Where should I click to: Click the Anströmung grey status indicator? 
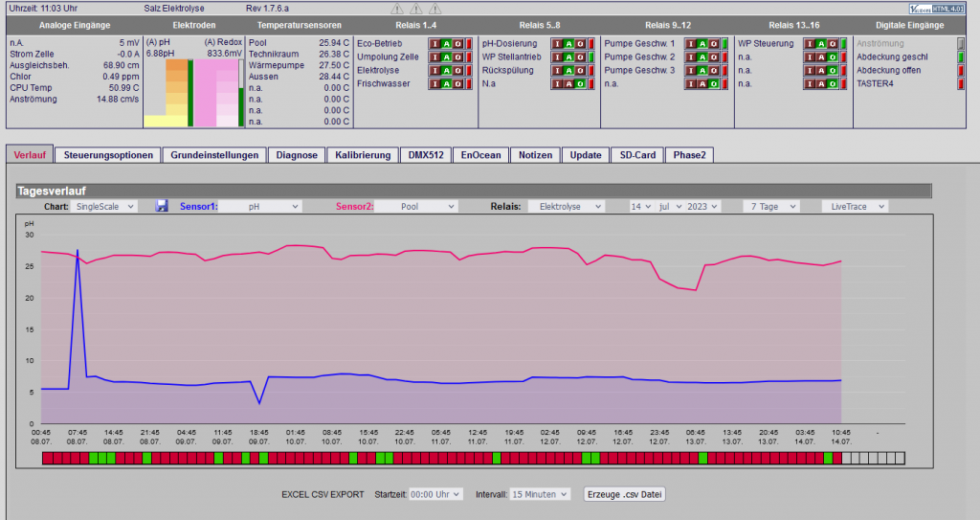[961, 44]
